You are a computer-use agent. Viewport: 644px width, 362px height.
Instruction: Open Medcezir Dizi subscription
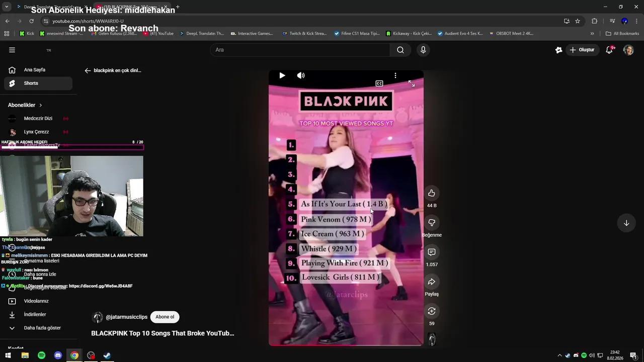point(38,118)
